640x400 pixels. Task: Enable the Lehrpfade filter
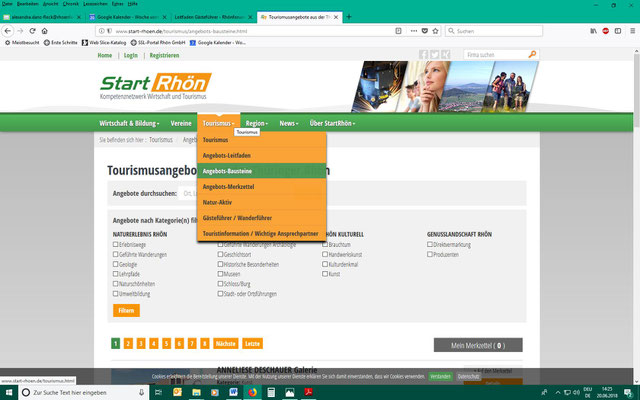pos(116,273)
